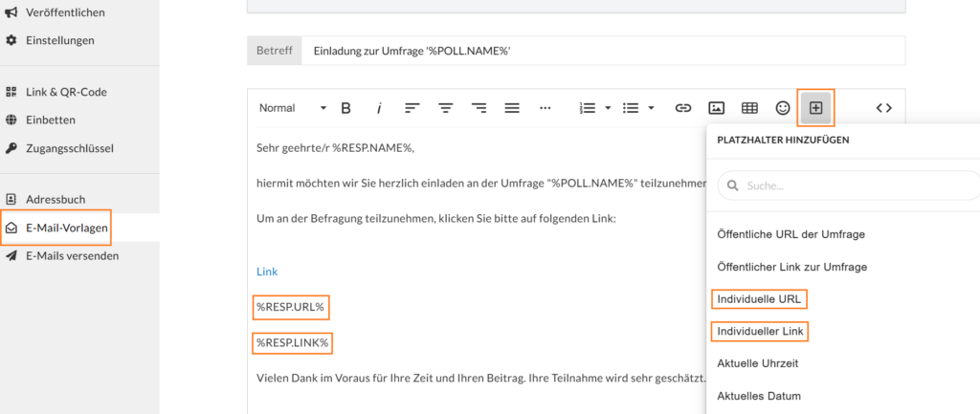Open E-Mail-Vorlagen in the sidebar
The image size is (980, 414).
pyautogui.click(x=66, y=228)
